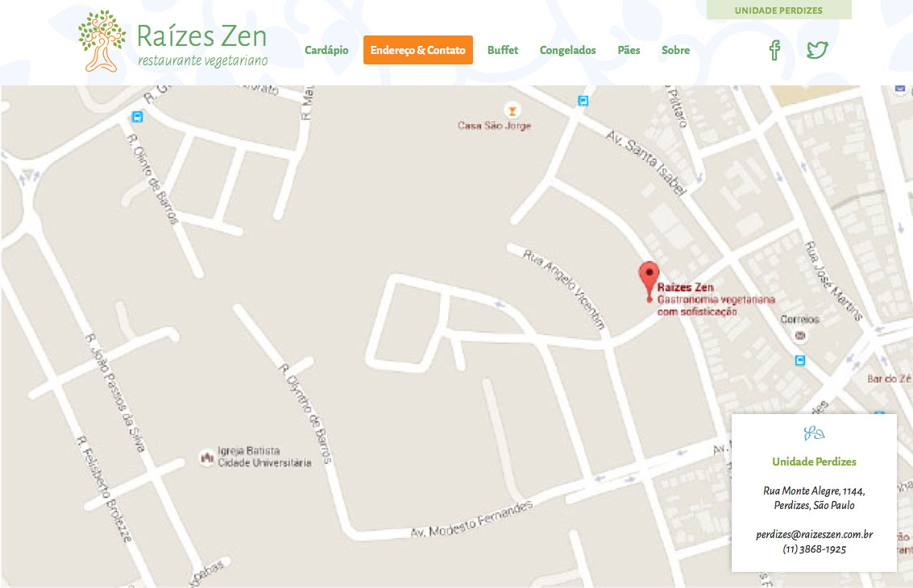Open the Twitter bird icon
913x588 pixels.
817,50
